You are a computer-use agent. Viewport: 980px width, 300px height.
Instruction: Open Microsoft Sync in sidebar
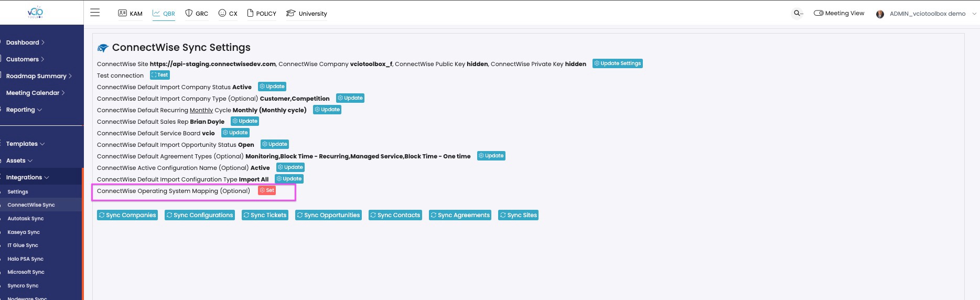26,272
